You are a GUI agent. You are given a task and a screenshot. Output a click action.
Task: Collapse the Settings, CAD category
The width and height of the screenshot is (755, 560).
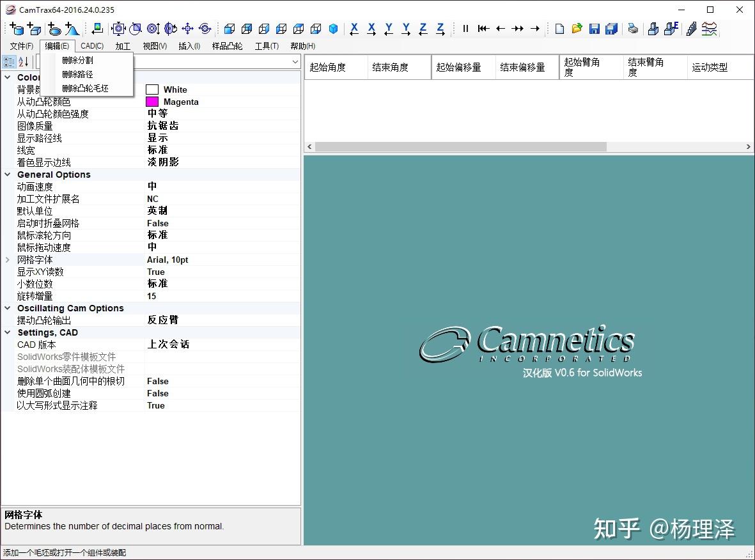pos(7,332)
